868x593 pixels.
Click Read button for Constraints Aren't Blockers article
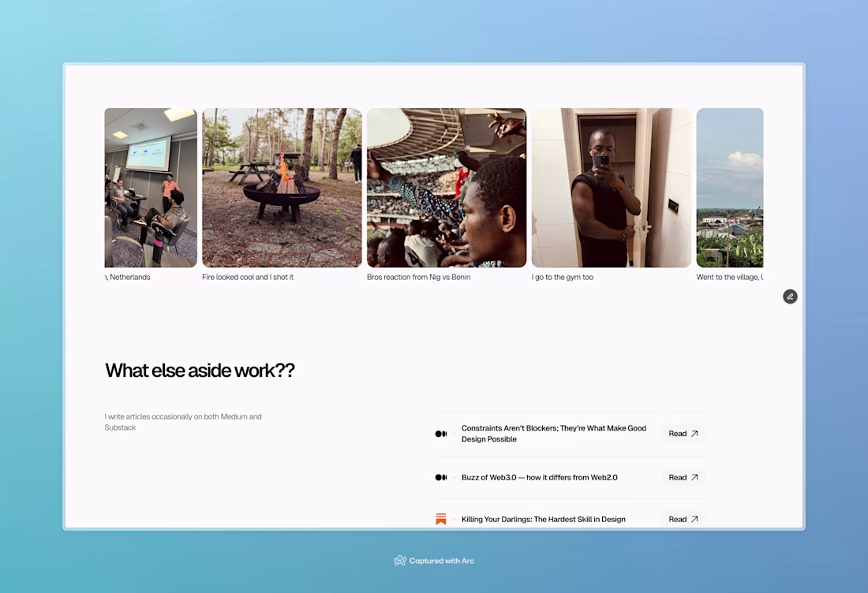pyautogui.click(x=683, y=434)
